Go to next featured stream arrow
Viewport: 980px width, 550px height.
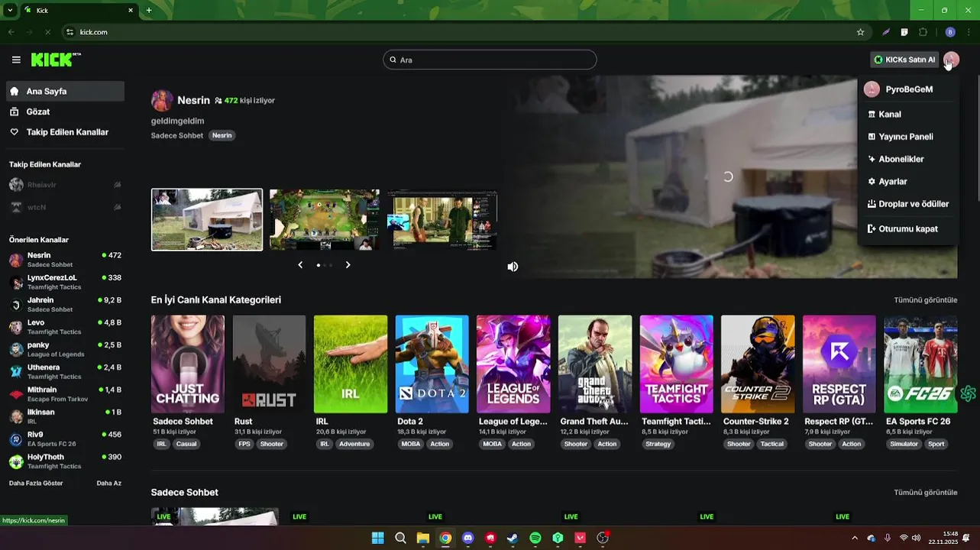tap(348, 265)
